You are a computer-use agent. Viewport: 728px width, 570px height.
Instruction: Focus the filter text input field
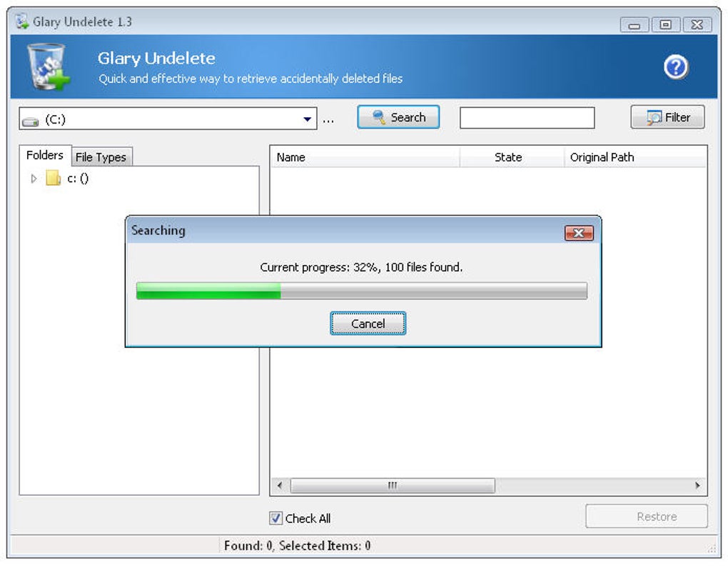point(527,118)
